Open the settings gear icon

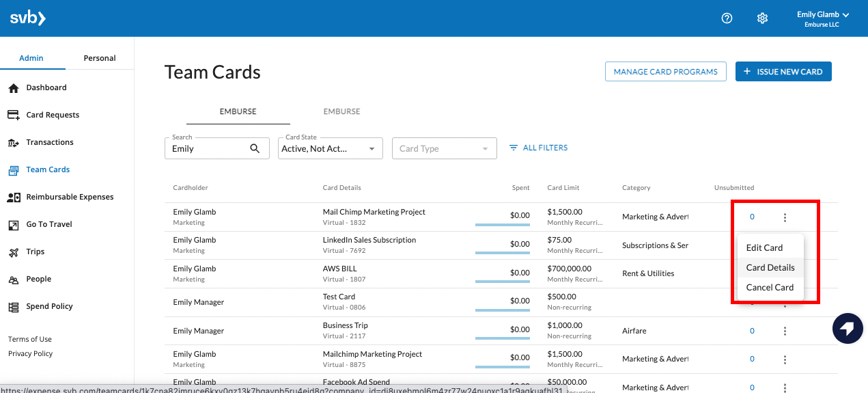click(763, 18)
